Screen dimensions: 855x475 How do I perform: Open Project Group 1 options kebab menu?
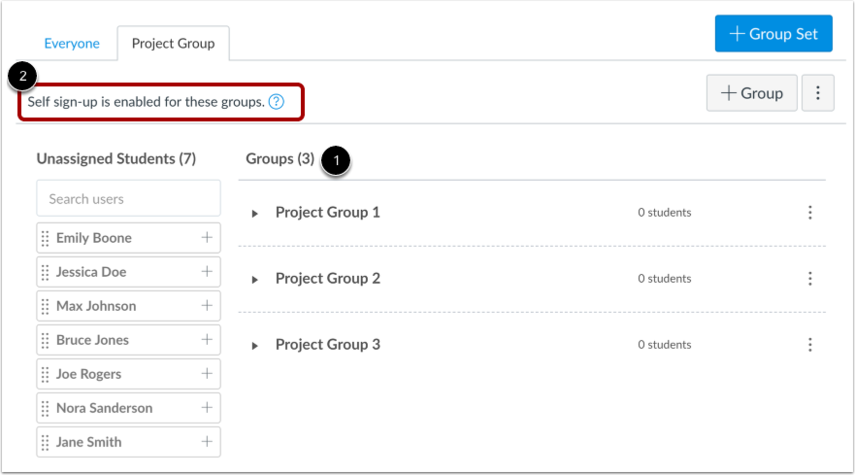(x=810, y=213)
